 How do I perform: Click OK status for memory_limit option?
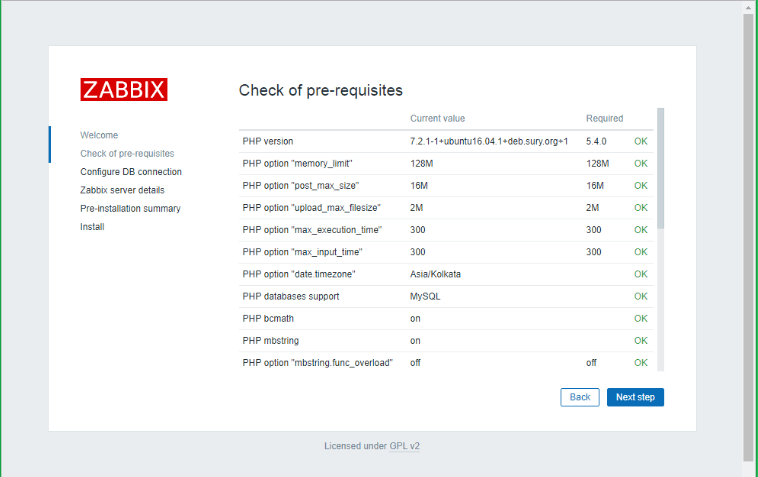[641, 163]
